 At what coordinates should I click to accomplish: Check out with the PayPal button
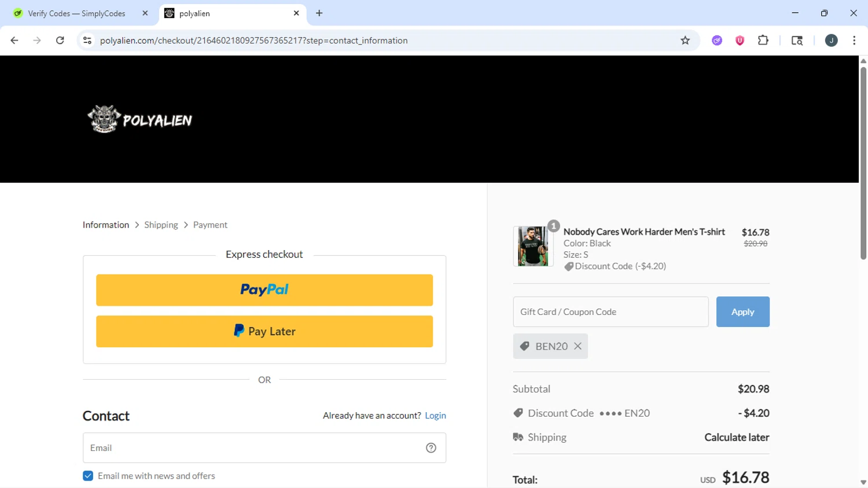pos(264,290)
